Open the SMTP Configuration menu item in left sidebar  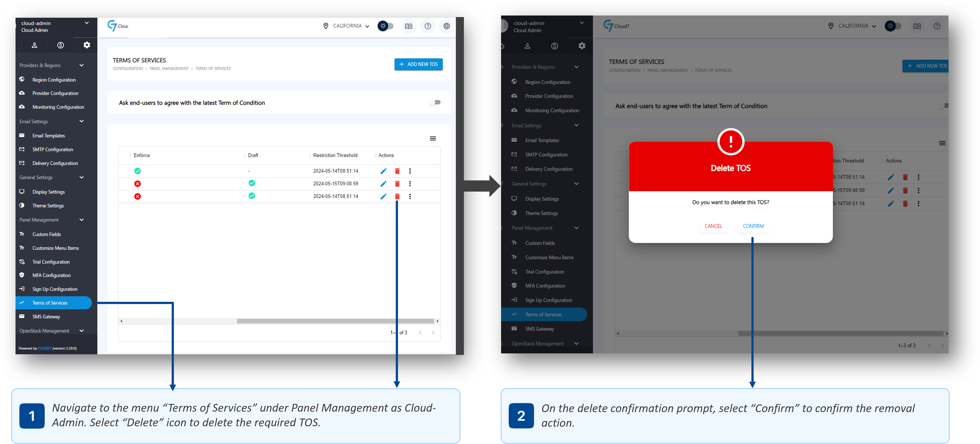click(x=53, y=149)
